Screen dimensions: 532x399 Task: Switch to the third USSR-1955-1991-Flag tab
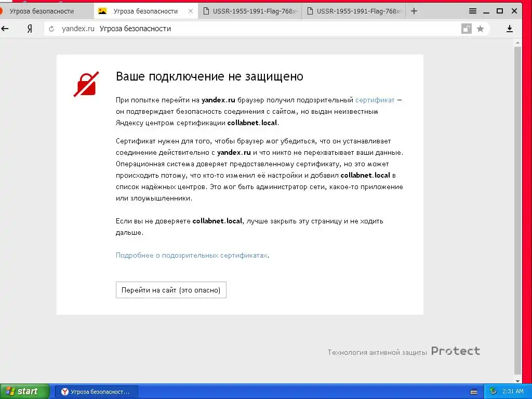[250, 11]
